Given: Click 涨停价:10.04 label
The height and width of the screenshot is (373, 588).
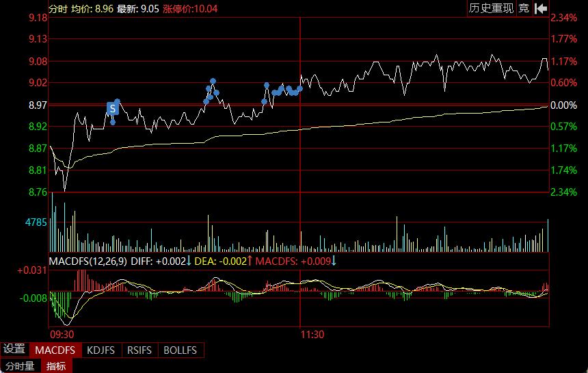Looking at the screenshot, I should (190, 9).
